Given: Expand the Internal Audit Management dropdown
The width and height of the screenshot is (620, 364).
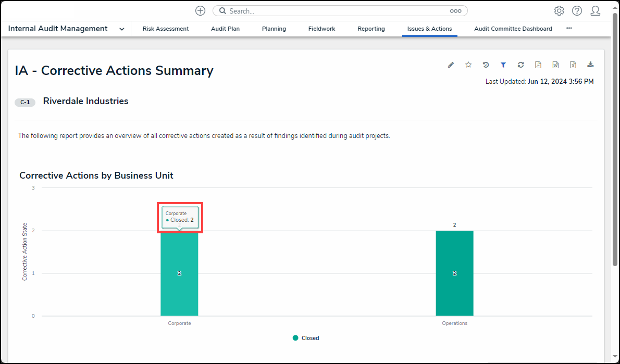Looking at the screenshot, I should [122, 29].
